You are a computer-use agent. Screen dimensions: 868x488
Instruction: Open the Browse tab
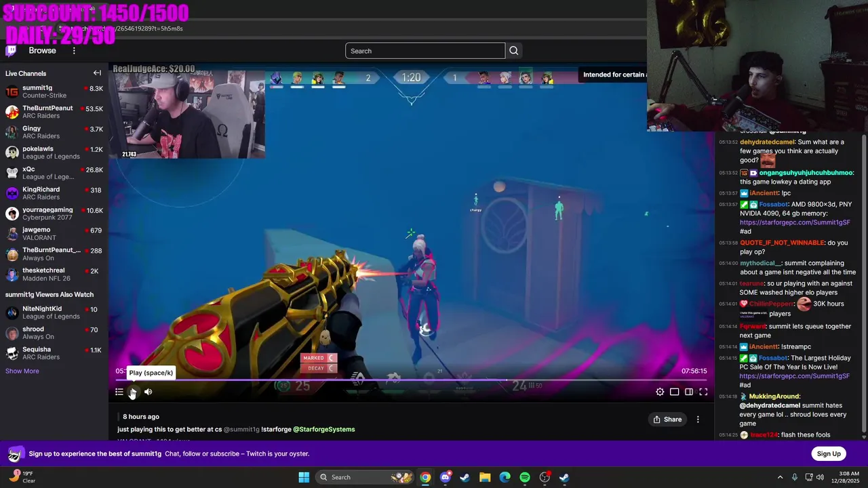[x=42, y=51]
